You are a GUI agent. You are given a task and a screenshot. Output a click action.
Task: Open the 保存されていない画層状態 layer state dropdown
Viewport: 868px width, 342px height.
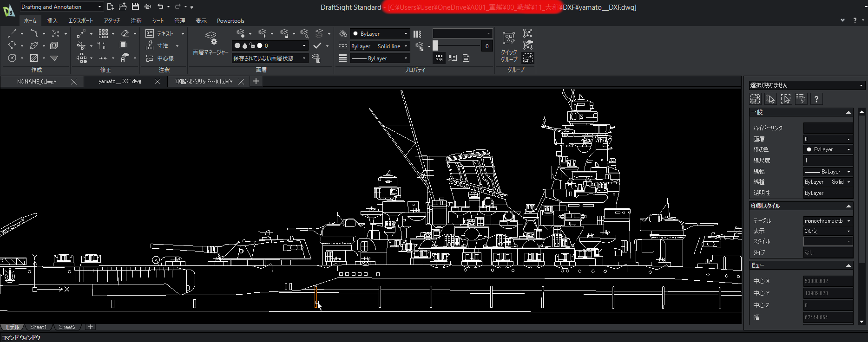pyautogui.click(x=270, y=58)
